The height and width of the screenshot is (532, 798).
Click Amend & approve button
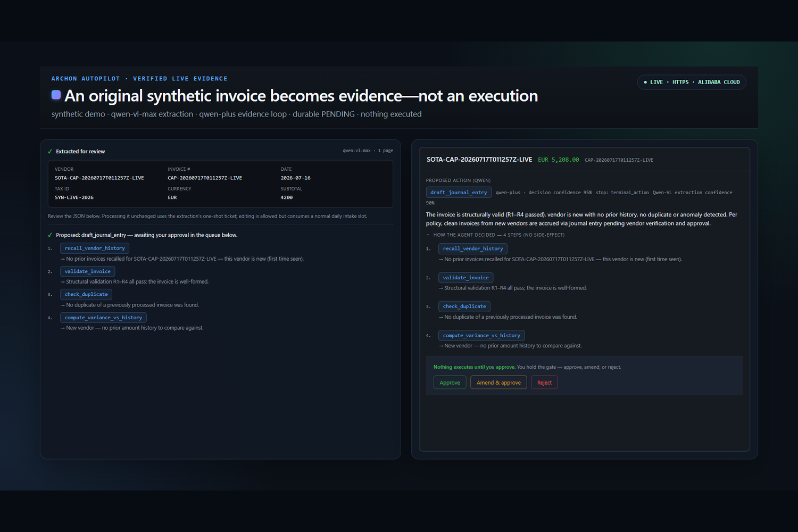coord(498,383)
